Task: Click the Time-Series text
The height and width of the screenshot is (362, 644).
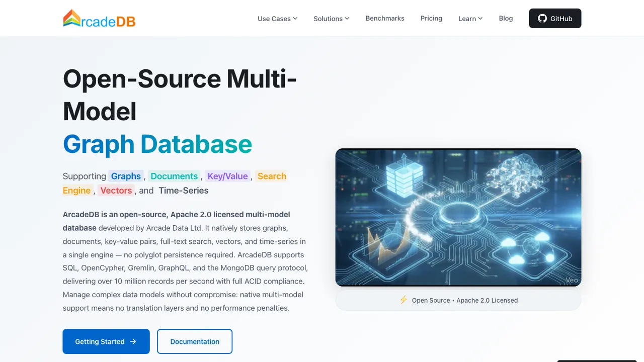Action: point(184,190)
